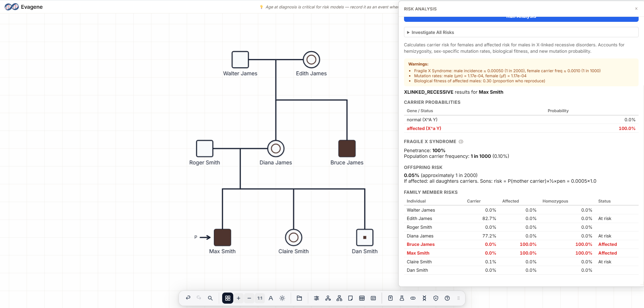Toggle the grid view mode
The image size is (644, 308).
(x=228, y=298)
